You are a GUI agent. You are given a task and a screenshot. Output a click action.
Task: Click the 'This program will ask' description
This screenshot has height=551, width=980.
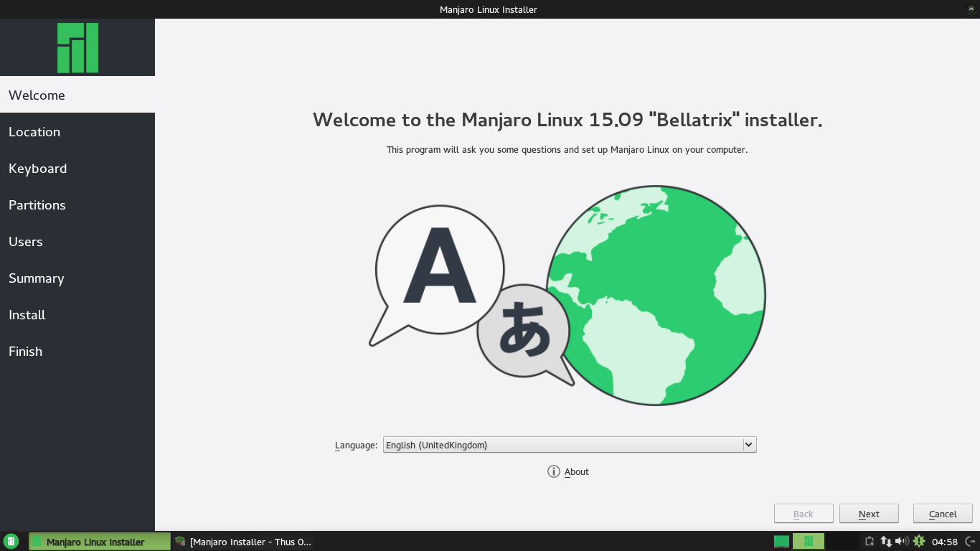(x=567, y=150)
